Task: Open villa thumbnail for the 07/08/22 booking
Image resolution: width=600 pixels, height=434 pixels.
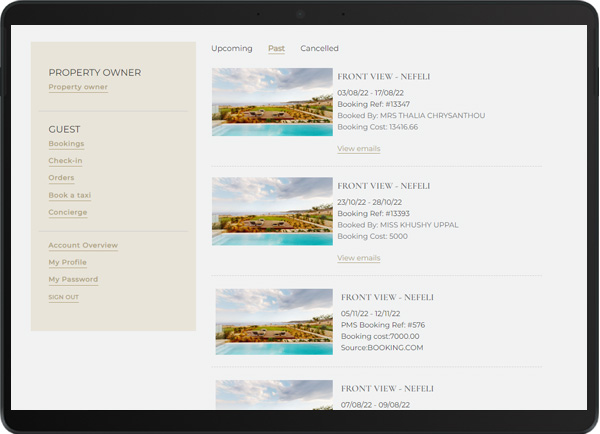Action: (274, 395)
